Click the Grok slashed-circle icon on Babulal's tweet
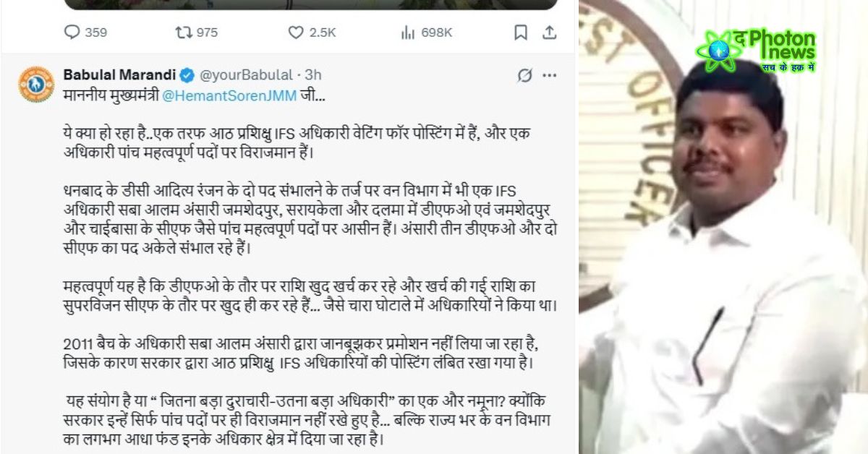Image resolution: width=868 pixels, height=454 pixels. [x=525, y=74]
